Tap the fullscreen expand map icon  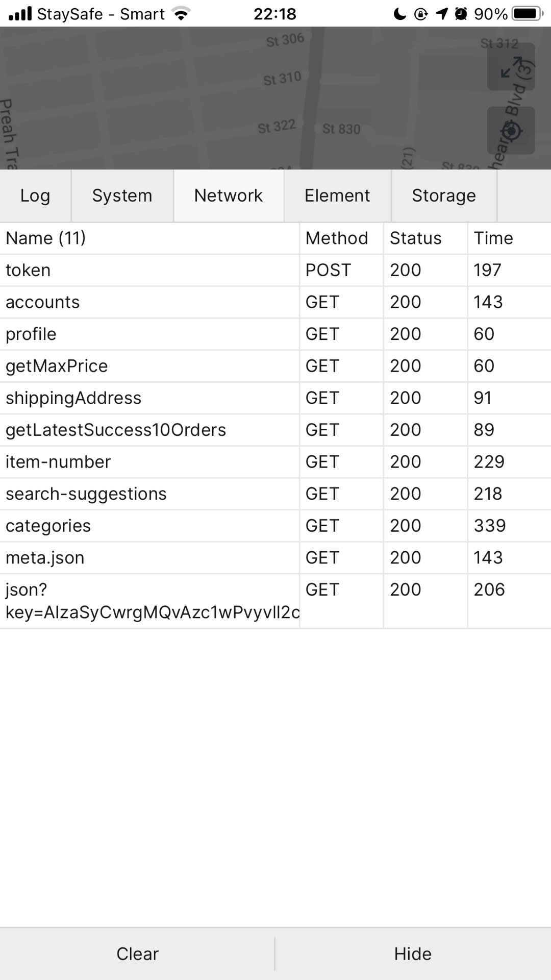tap(511, 66)
